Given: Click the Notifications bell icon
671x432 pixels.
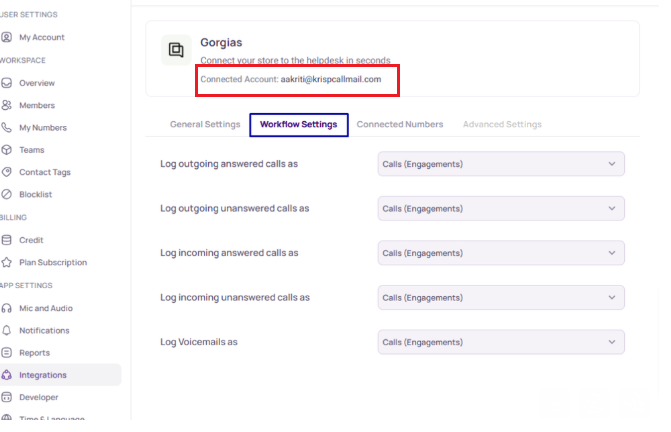Looking at the screenshot, I should tap(6, 330).
